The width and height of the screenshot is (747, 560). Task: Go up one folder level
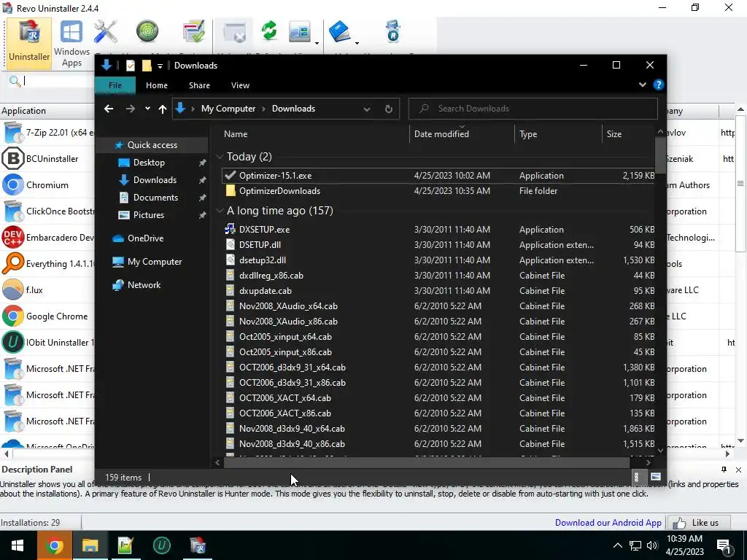pos(163,109)
